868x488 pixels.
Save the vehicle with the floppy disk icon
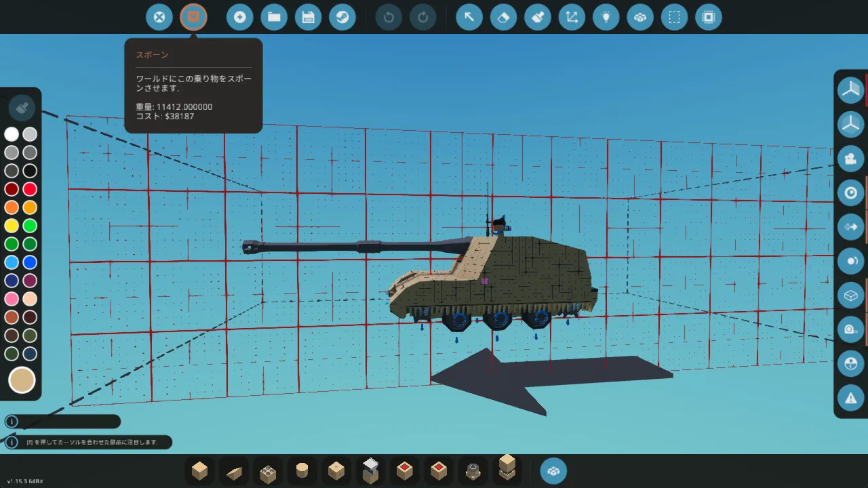tap(309, 17)
